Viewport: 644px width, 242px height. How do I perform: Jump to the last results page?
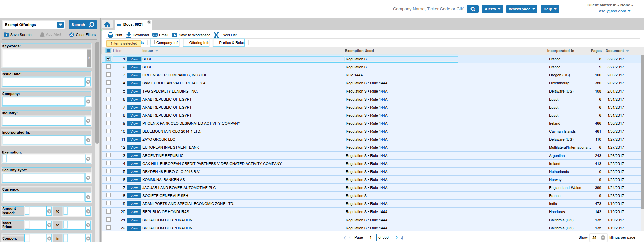coord(402,238)
